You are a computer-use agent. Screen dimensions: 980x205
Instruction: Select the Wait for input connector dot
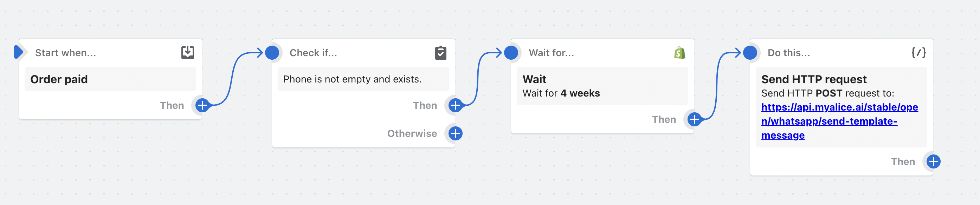coord(511,52)
